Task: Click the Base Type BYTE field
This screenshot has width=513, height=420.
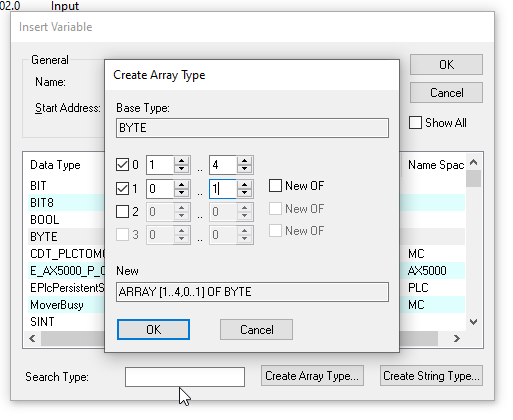Action: pyautogui.click(x=252, y=128)
